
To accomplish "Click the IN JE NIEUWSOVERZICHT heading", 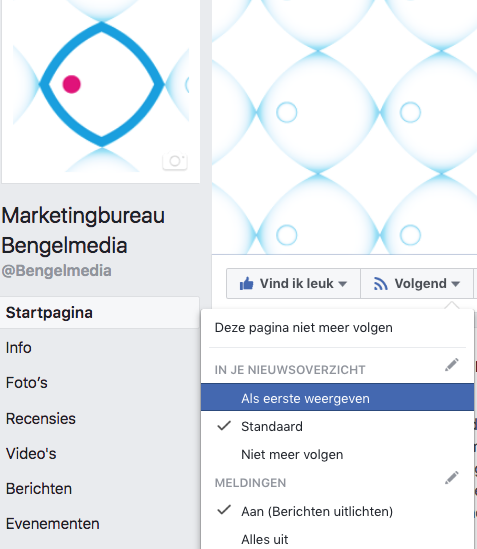I will (x=290, y=370).
